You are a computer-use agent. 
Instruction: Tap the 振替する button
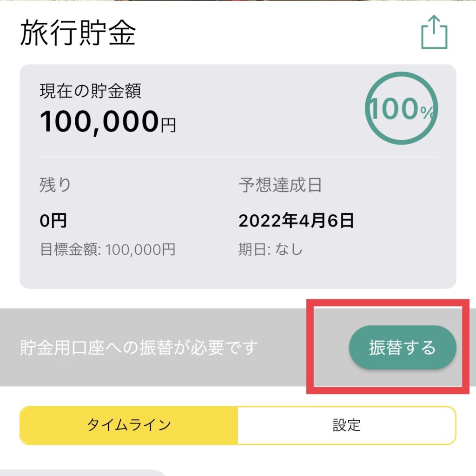click(403, 347)
